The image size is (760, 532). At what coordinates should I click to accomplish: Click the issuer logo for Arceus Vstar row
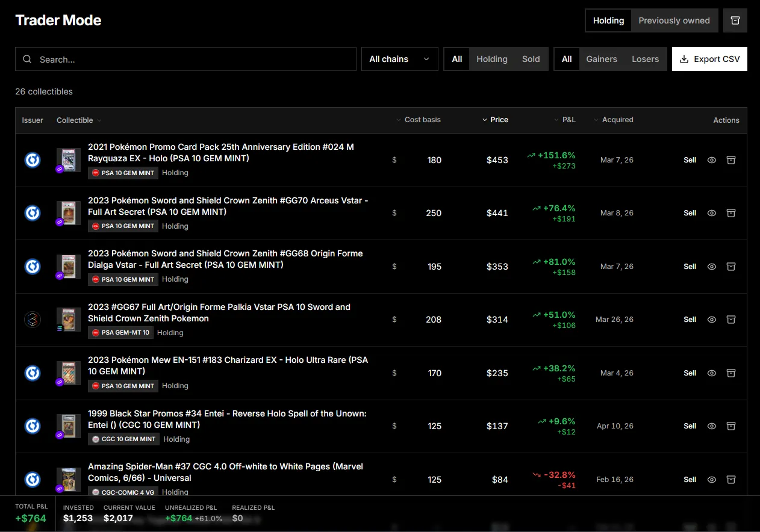[33, 213]
